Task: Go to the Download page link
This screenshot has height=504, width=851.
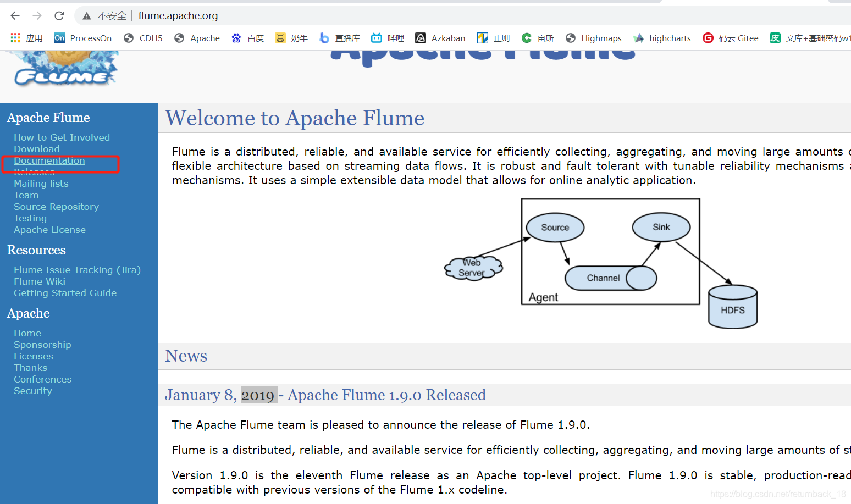Action: click(37, 149)
